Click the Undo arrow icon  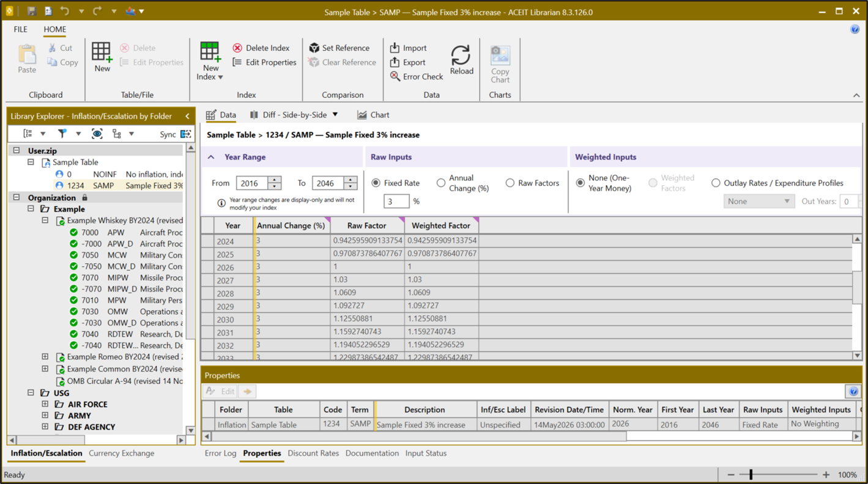(x=64, y=11)
